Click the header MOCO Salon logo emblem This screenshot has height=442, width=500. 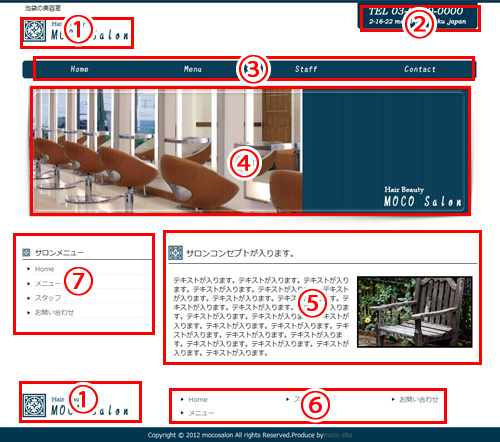click(35, 31)
